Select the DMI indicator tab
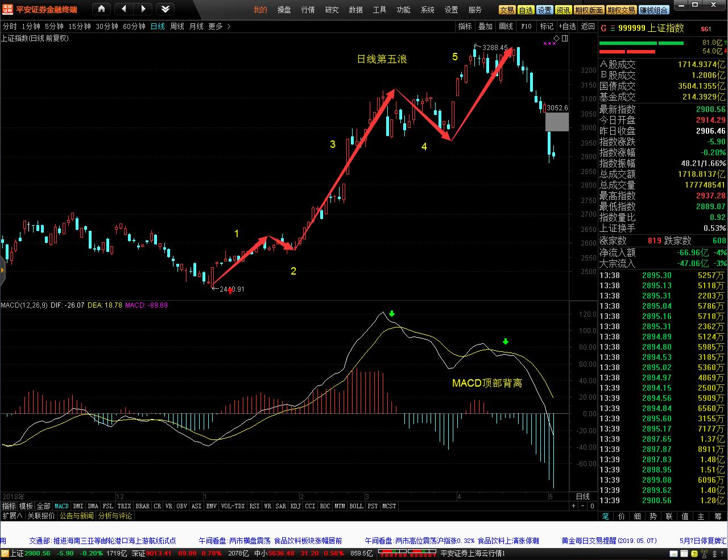728x560 pixels. [78, 506]
